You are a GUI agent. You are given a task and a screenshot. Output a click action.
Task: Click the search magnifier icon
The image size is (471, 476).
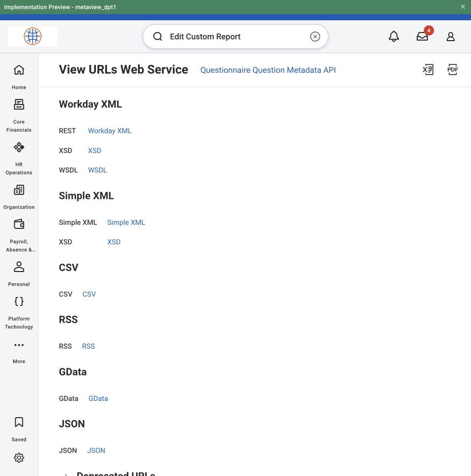pyautogui.click(x=158, y=37)
